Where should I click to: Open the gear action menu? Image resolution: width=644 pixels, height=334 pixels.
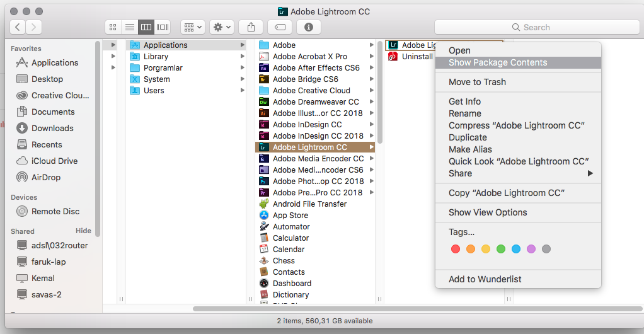[222, 27]
